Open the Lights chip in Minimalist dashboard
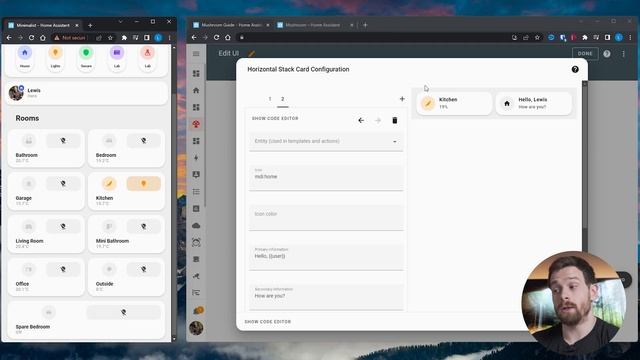Screen dimensions: 640x360 (x=56, y=58)
